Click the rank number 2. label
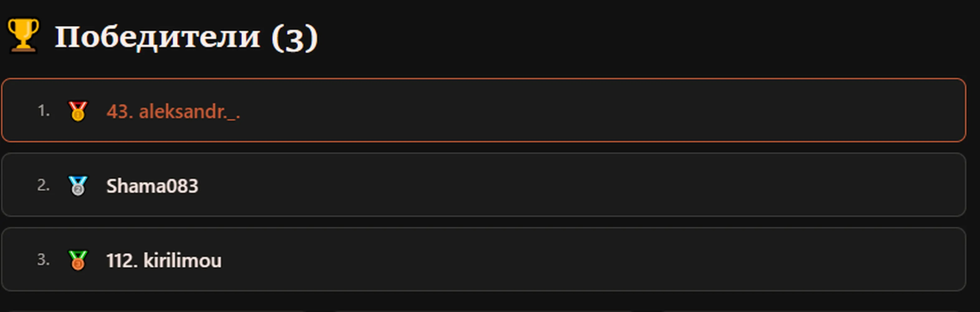980x312 pixels. point(43,185)
